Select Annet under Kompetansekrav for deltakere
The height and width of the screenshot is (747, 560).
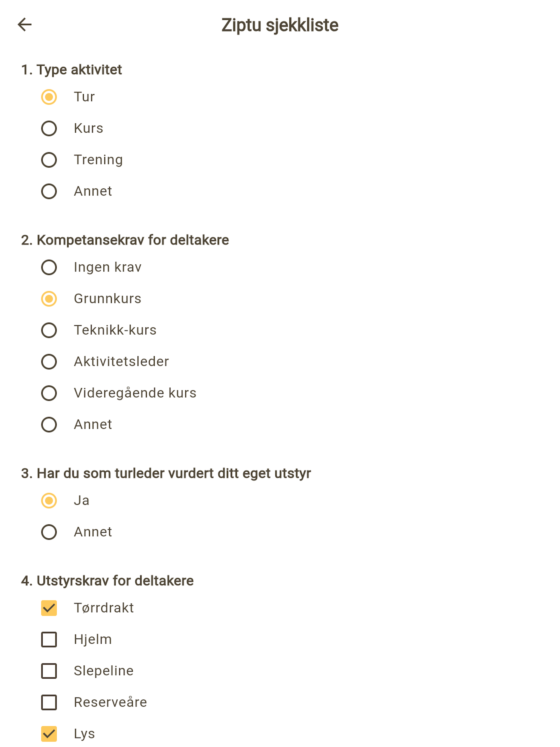pos(49,424)
